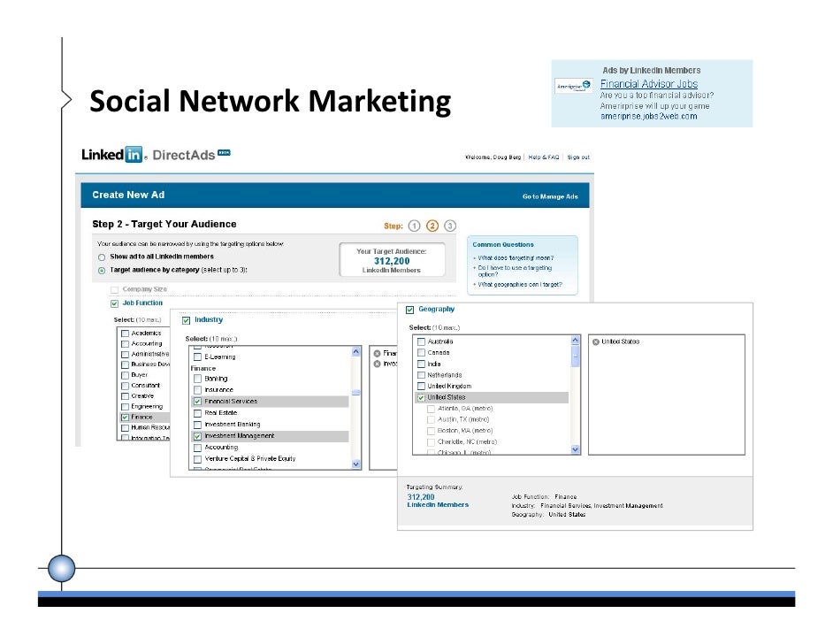The image size is (833, 644).
Task: Click Geography list scroll up arrow
Action: coord(576,340)
